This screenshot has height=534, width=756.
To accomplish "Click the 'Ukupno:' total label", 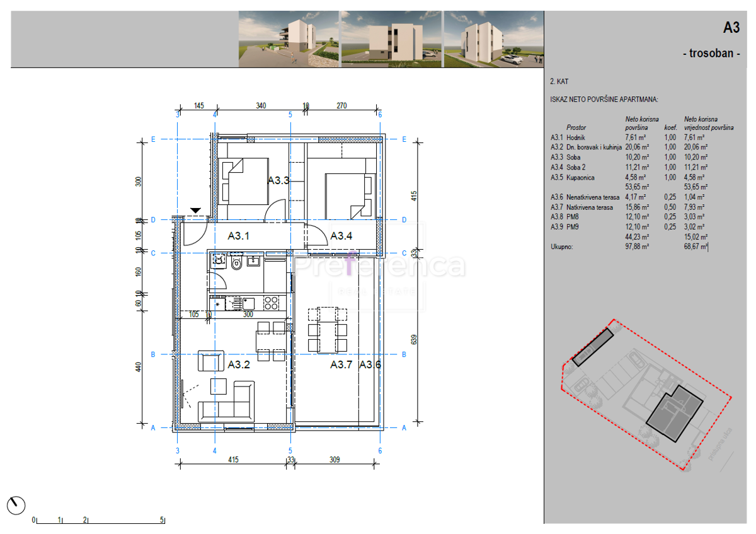I will point(561,248).
